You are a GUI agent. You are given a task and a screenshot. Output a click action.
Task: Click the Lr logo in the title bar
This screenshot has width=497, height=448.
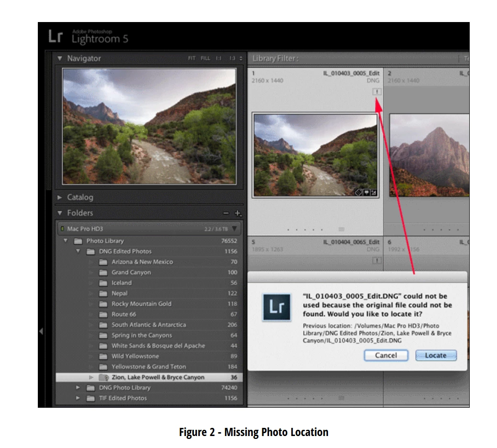point(56,36)
